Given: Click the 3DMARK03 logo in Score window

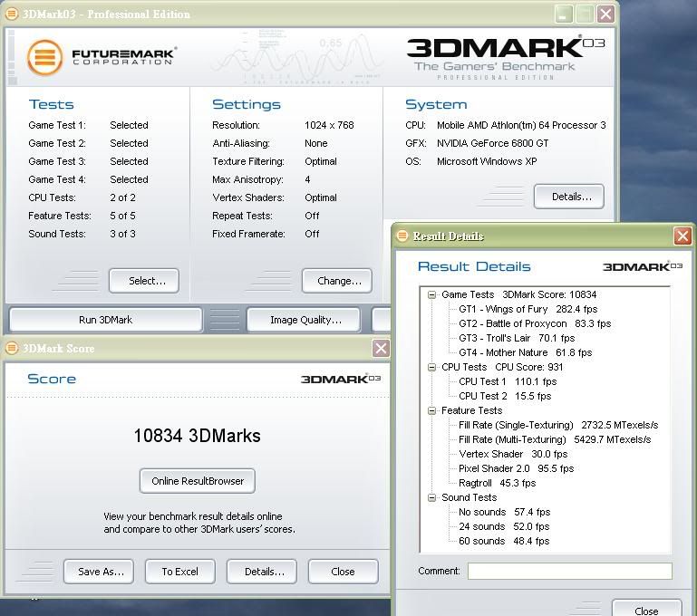Looking at the screenshot, I should (341, 379).
